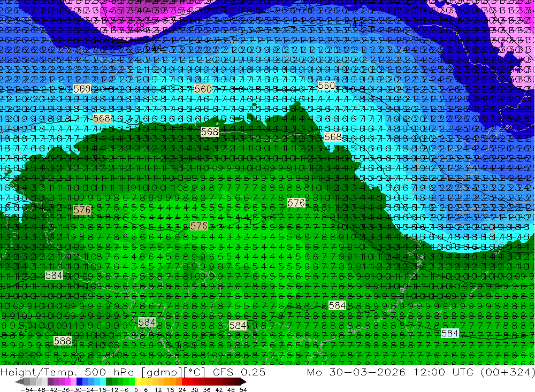Viewport: 535px width, 392px height.
Task: Click the '500 hPa' level text
Action: [x=109, y=372]
